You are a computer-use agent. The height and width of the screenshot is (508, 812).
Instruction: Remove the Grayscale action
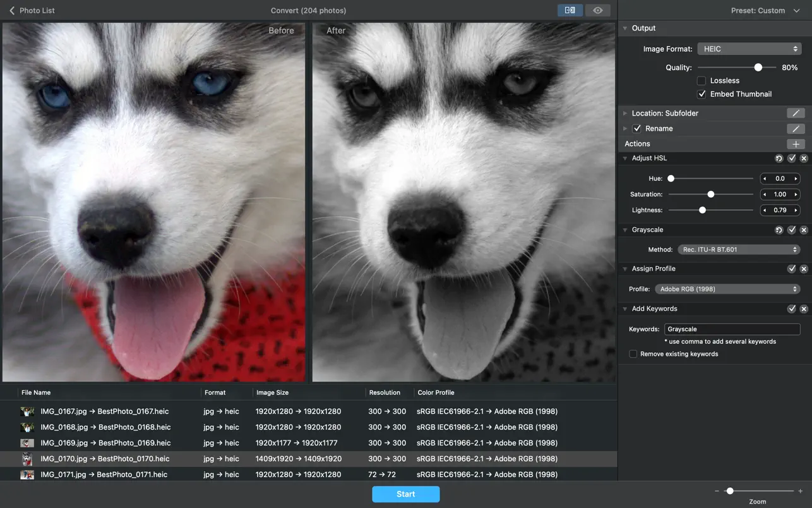804,230
